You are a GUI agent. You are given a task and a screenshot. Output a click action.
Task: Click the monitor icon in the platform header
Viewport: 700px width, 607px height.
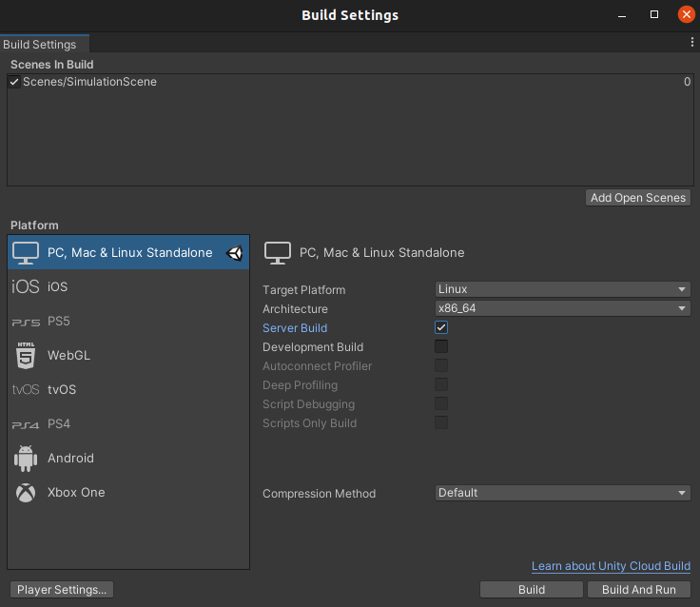click(x=277, y=253)
